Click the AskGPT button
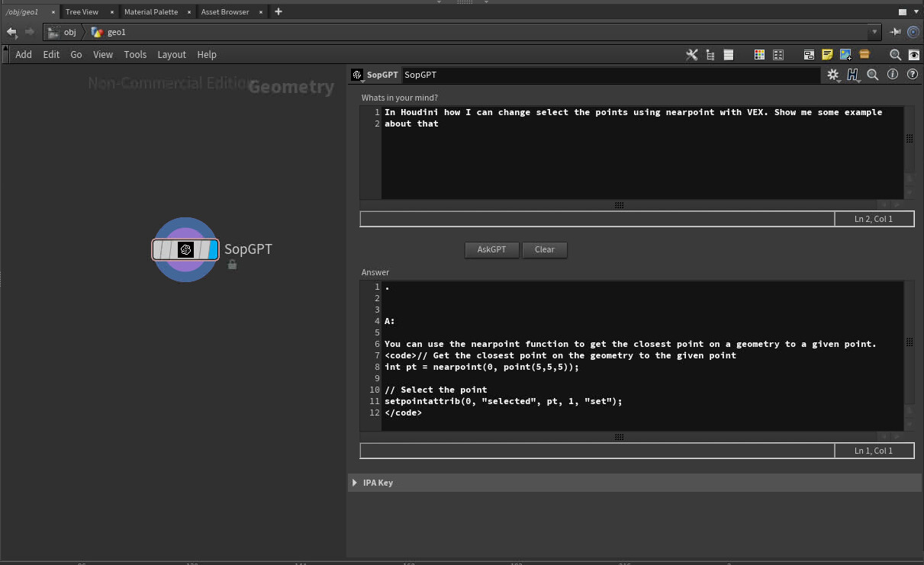 tap(491, 249)
